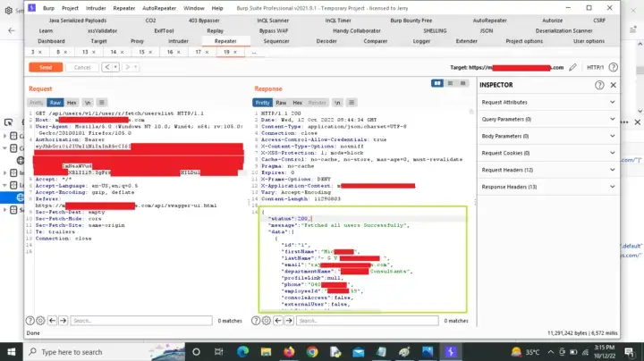Click the Cancel button
The width and height of the screenshot is (644, 361).
tap(82, 67)
